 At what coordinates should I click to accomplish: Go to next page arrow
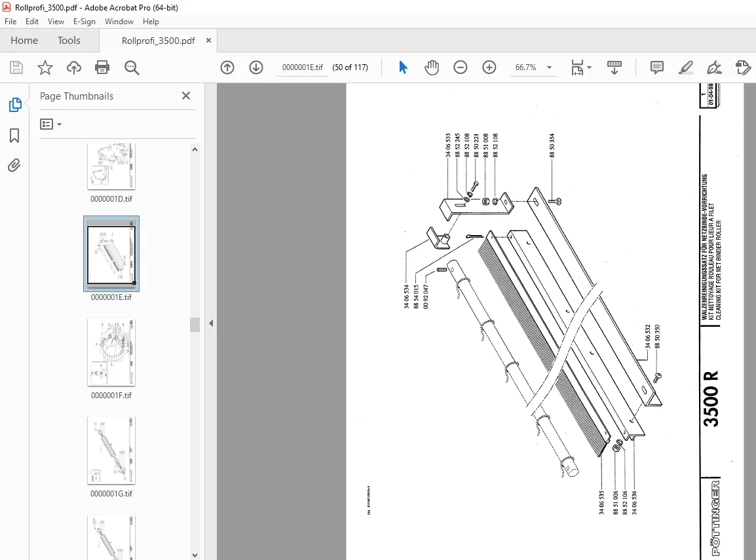(x=256, y=67)
